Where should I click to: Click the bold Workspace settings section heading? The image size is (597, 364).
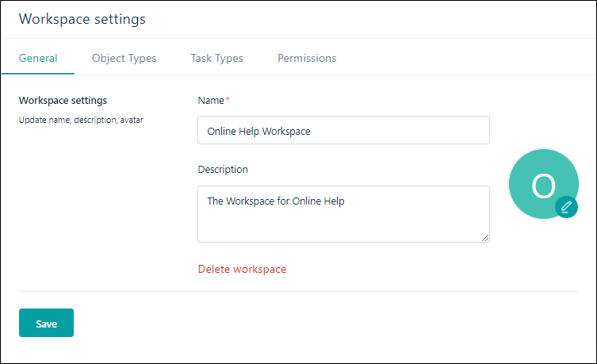point(63,101)
